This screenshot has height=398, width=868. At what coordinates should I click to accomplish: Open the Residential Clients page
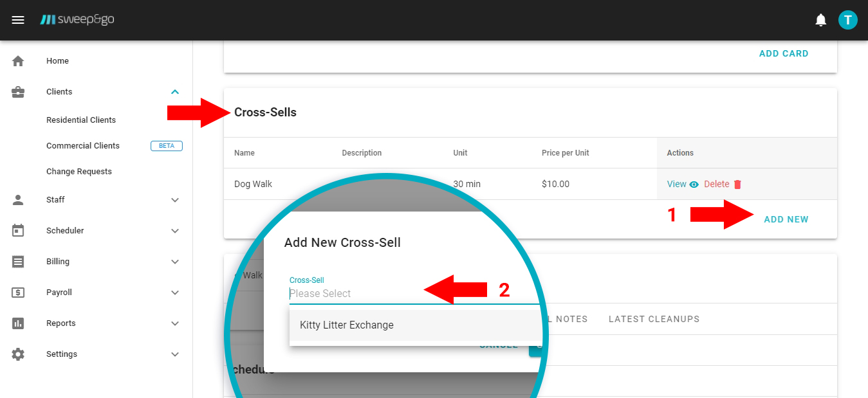(80, 120)
